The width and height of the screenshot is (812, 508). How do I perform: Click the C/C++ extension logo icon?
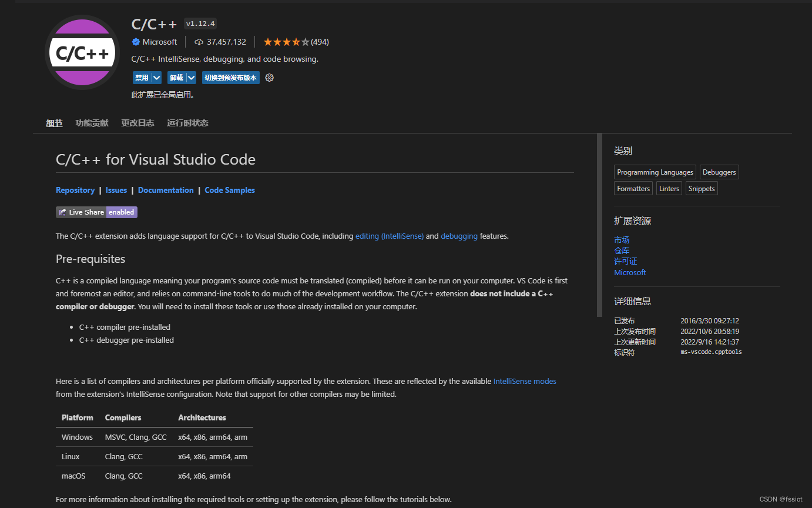click(x=82, y=53)
